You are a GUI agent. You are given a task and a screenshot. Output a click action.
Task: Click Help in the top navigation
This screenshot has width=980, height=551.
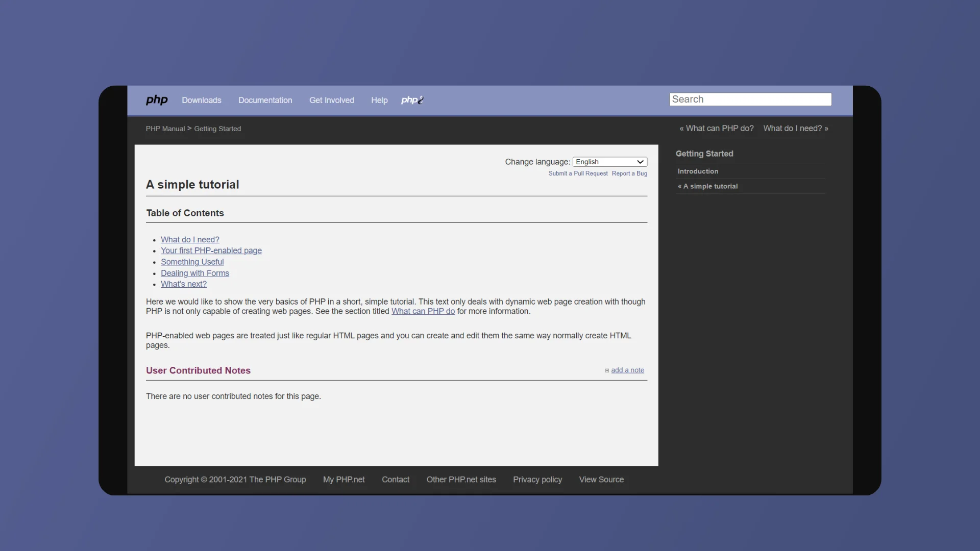(x=379, y=100)
